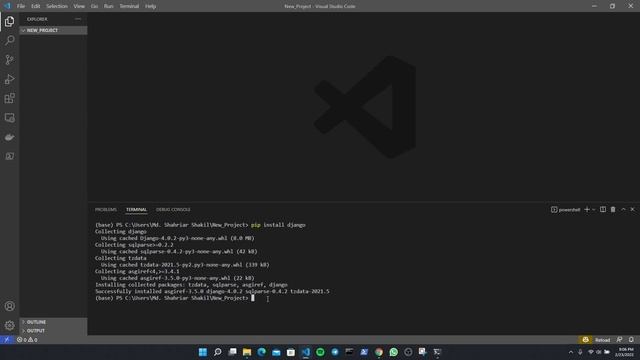Open the Source Control view
Viewport: 640px width, 360px height.
coord(9,60)
